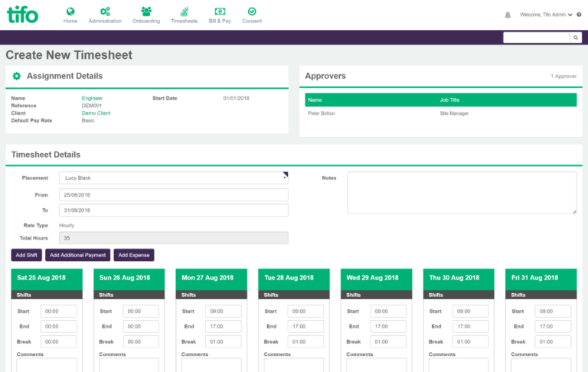Open the Administration gears icon
The image size is (588, 372).
[105, 11]
